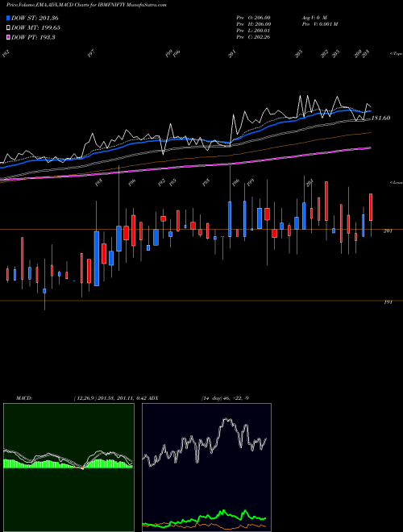This screenshot has width=403, height=532.
Task: Click the magenta DOW PT legend swatch
Action: click(x=9, y=37)
